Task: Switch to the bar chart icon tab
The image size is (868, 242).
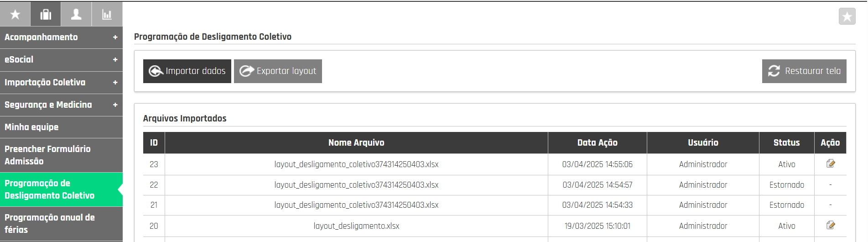Action: (107, 14)
